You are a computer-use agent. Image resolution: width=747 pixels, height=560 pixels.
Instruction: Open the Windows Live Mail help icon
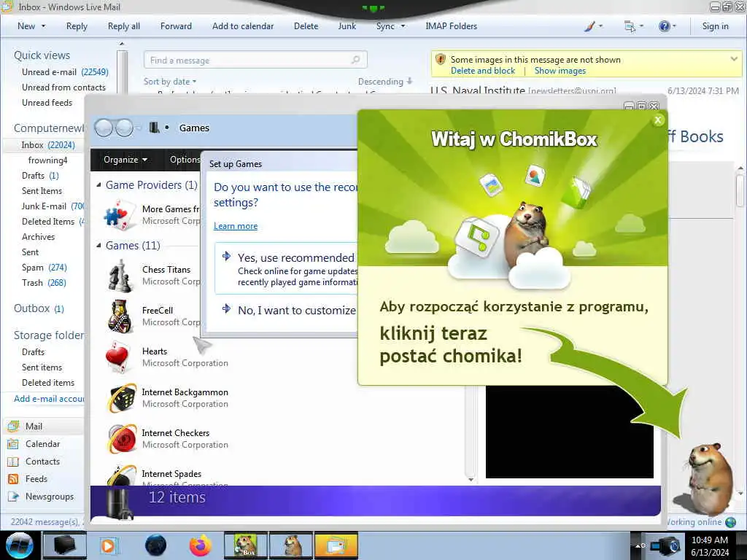(x=664, y=26)
